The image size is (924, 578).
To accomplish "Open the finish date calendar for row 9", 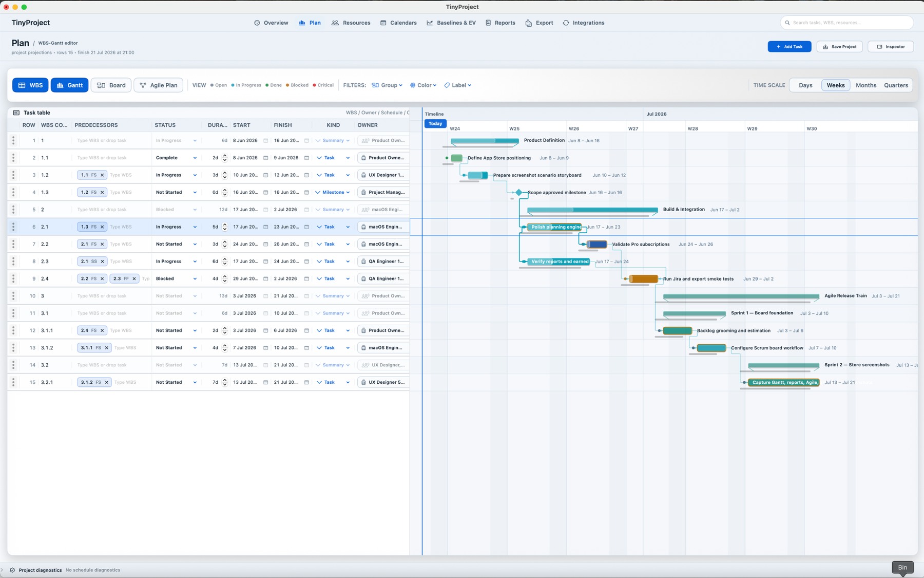I will click(x=306, y=278).
